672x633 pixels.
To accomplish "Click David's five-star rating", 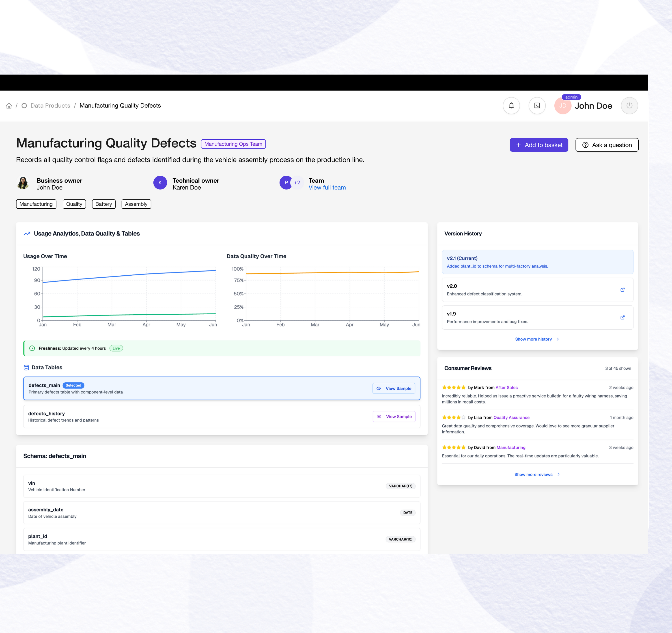I will point(454,447).
